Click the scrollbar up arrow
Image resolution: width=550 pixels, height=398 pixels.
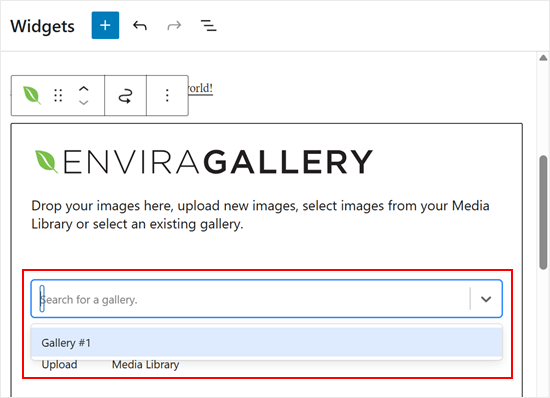543,58
